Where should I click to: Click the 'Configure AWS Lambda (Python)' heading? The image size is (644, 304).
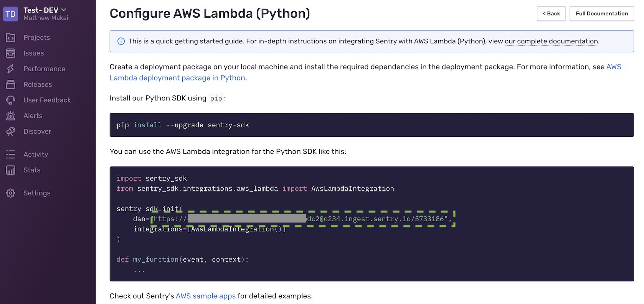[x=210, y=13]
